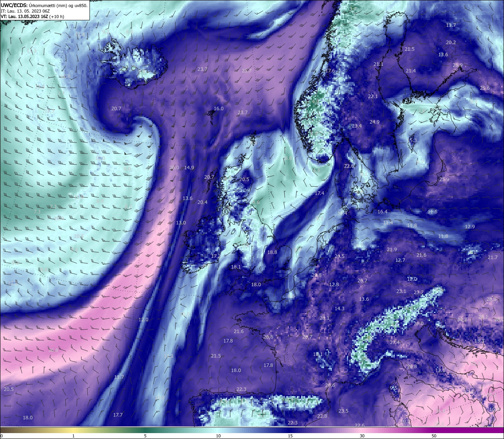Screen dimensions: 504x439
Task: Click the 16.4 value label
Action: tap(382, 212)
